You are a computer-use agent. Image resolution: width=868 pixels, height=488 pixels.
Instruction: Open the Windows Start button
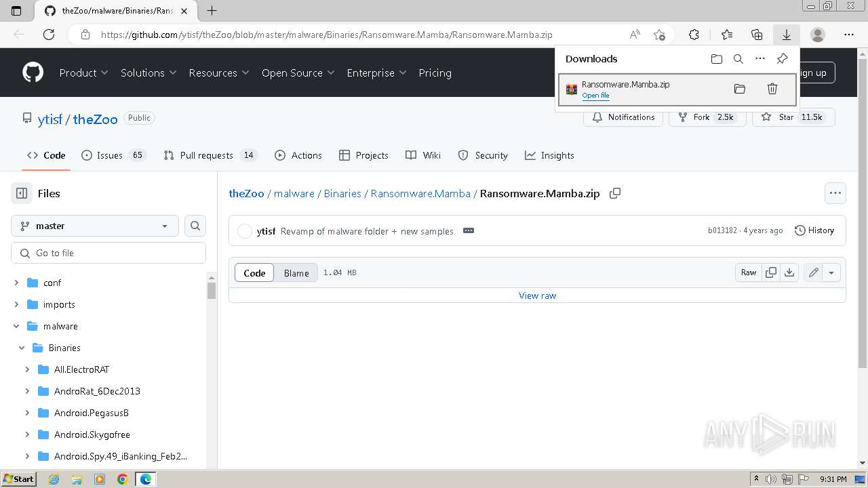point(18,479)
